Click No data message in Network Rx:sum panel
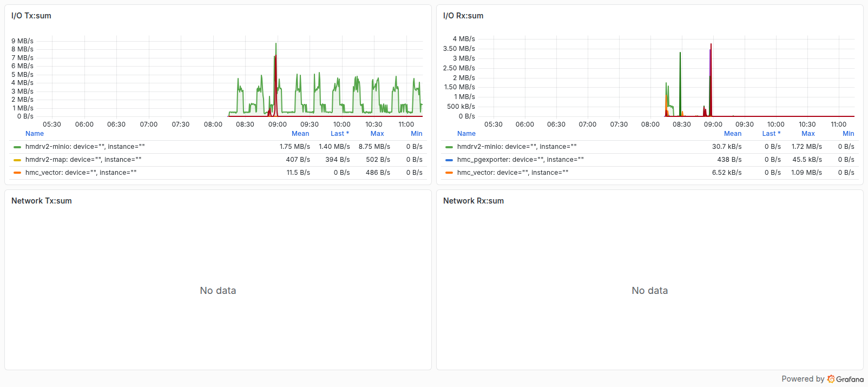This screenshot has width=868, height=387. 650,291
